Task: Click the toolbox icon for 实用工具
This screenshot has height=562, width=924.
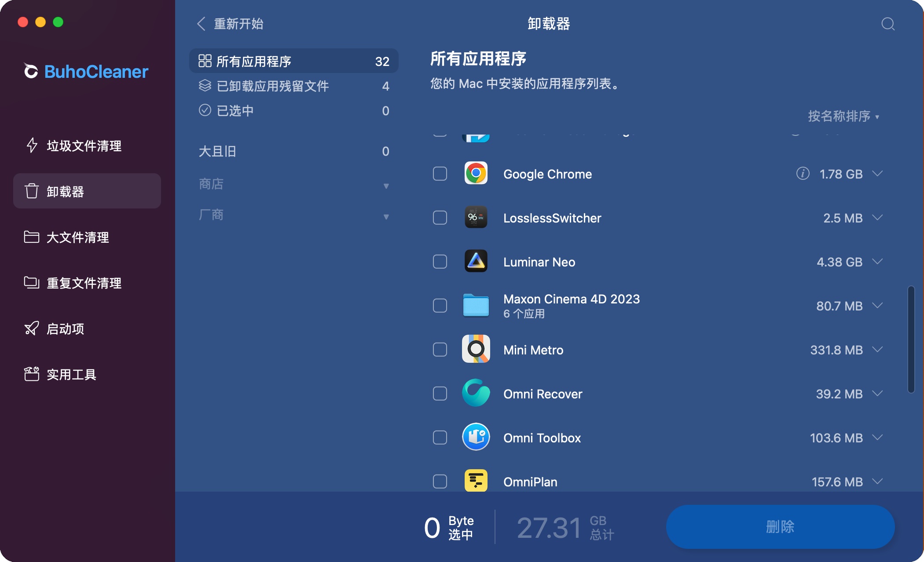Action: coord(32,374)
